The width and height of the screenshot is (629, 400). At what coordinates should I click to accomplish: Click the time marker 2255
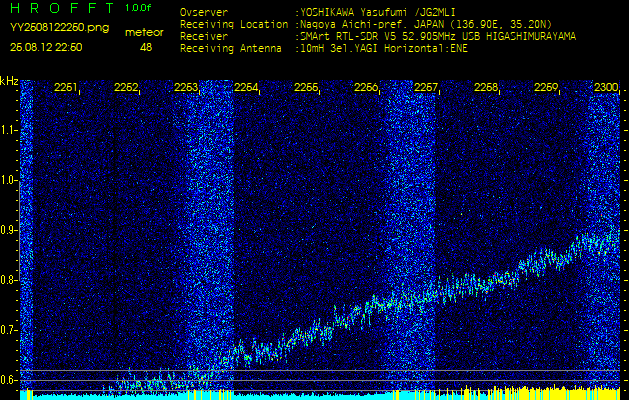click(306, 87)
